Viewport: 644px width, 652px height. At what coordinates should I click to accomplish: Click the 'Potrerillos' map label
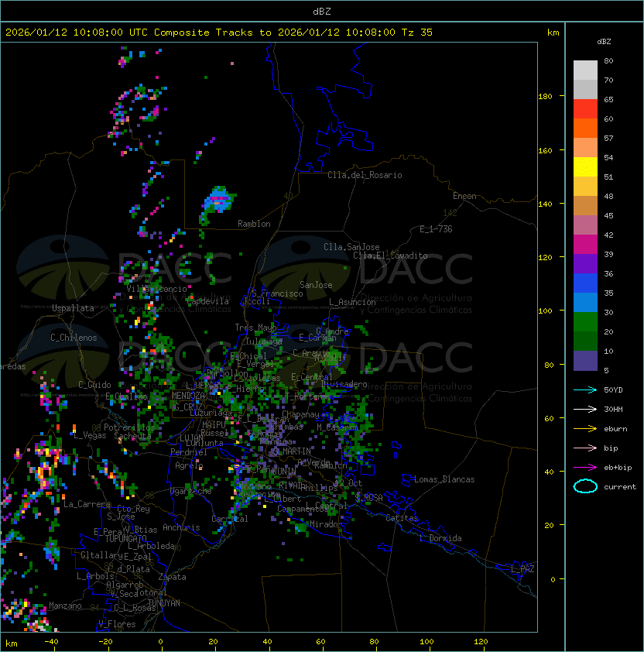coord(129,427)
